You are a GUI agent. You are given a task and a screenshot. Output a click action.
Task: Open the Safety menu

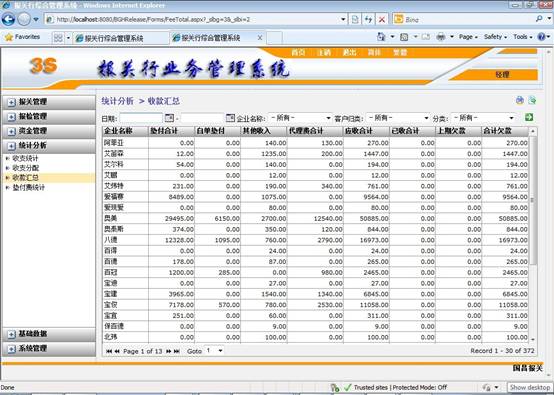(495, 37)
